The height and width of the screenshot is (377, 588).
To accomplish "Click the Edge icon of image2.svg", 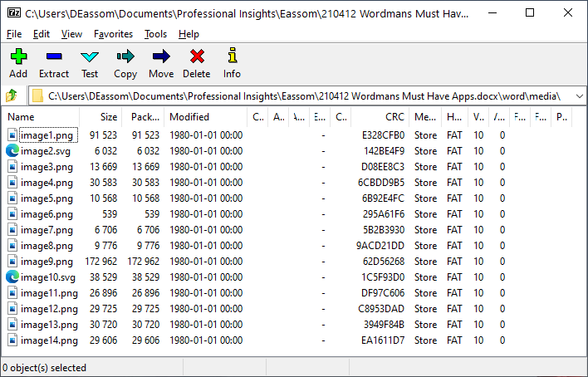I will pyautogui.click(x=12, y=151).
